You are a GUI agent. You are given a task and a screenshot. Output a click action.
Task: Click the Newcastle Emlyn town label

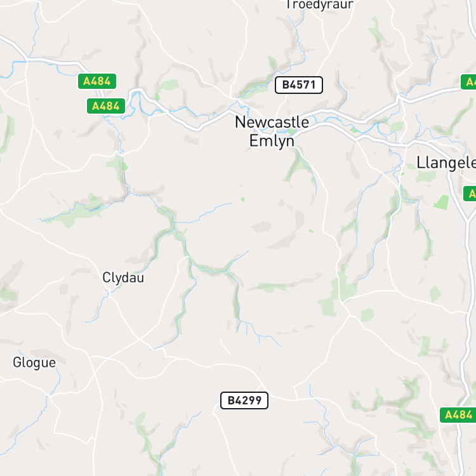[272, 131]
